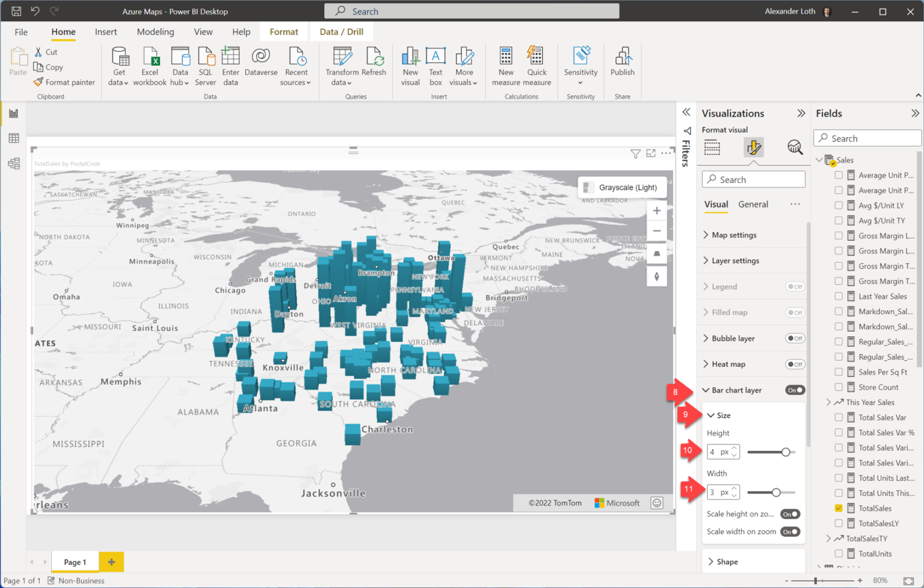
Task: Open the Grayscale (Light) map style picker
Action: pos(621,187)
